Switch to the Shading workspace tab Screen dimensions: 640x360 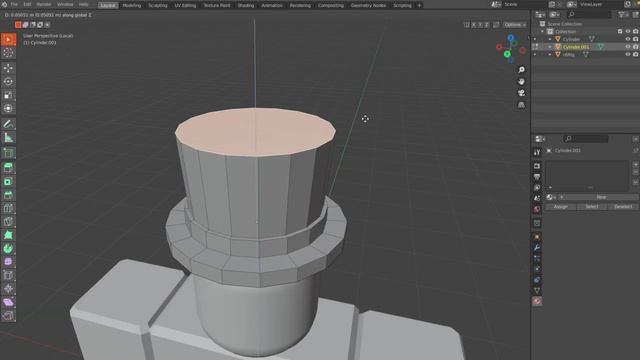pyautogui.click(x=246, y=5)
